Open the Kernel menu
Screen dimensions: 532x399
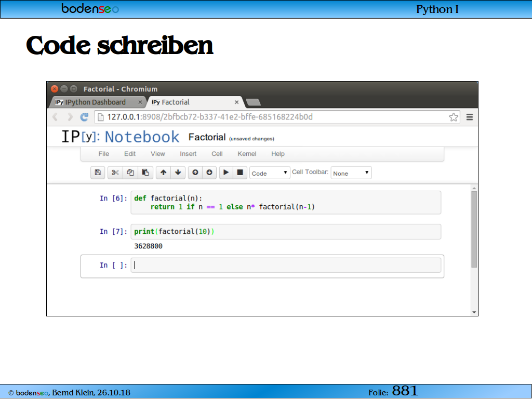(247, 154)
